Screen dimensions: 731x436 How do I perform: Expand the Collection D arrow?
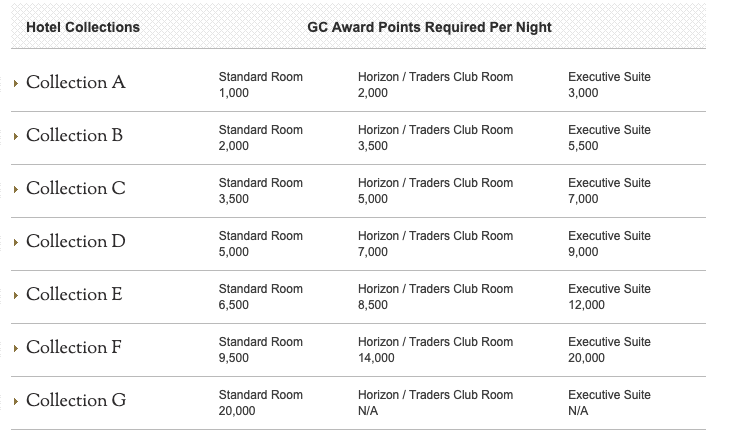click(16, 242)
